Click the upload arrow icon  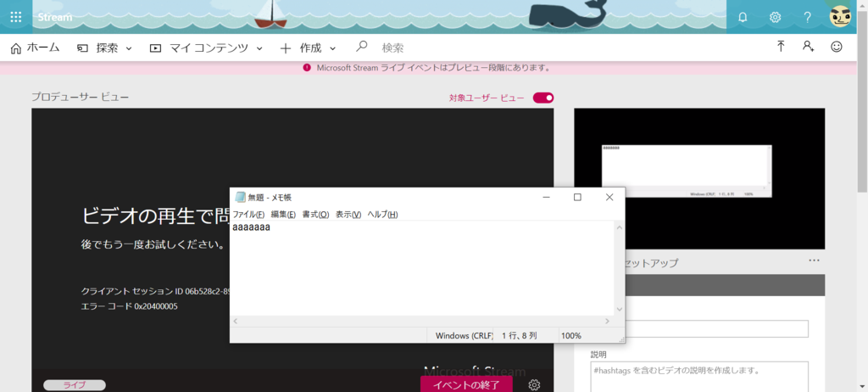[781, 47]
